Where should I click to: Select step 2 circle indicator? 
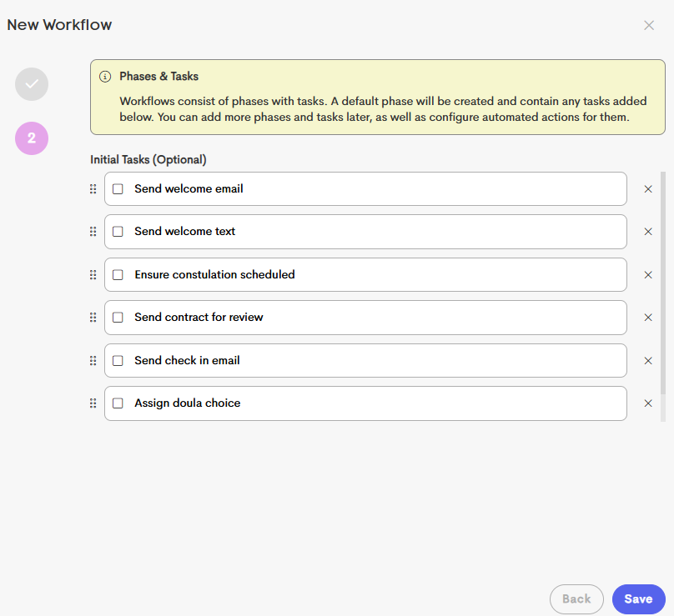tap(32, 138)
